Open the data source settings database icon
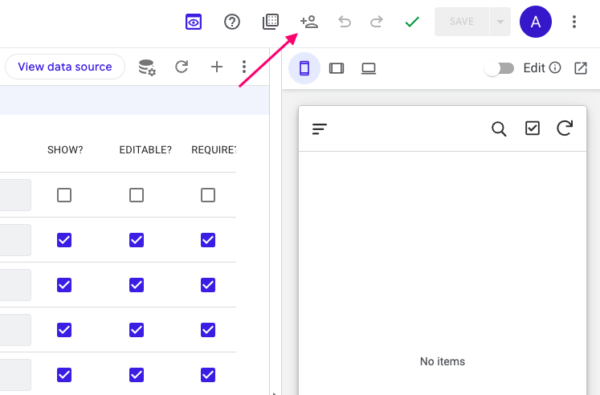Screen dimensions: 600x395 (147, 67)
